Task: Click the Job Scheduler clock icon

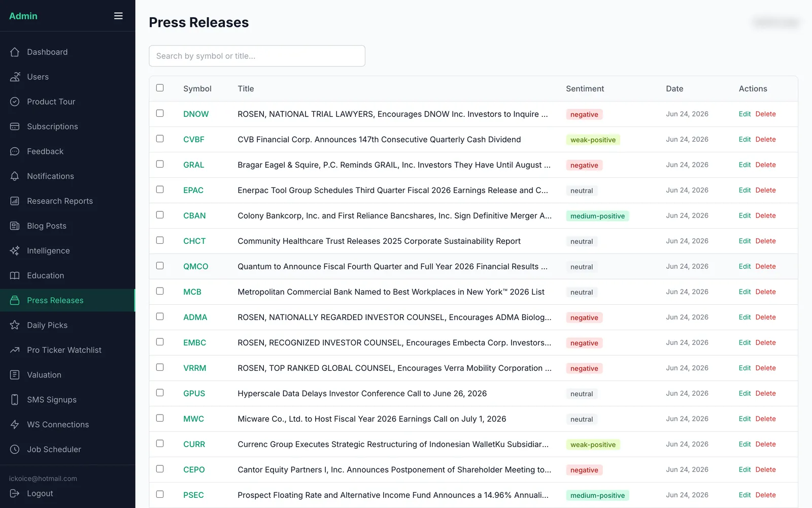Action: [15, 450]
